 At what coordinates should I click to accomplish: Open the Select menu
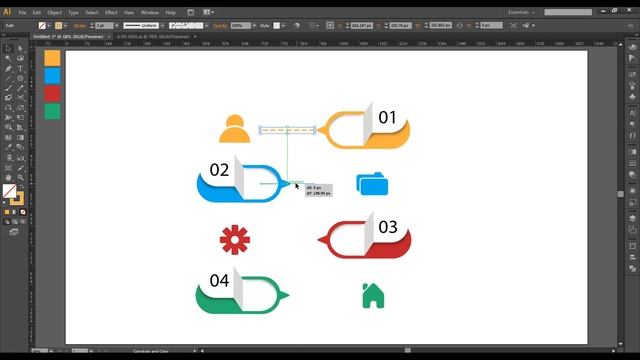[92, 13]
